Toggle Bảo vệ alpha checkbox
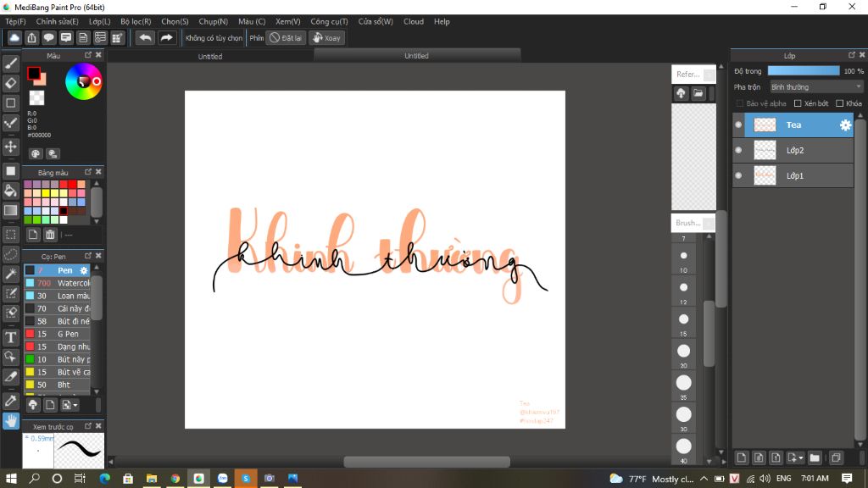The image size is (868, 488). 739,103
